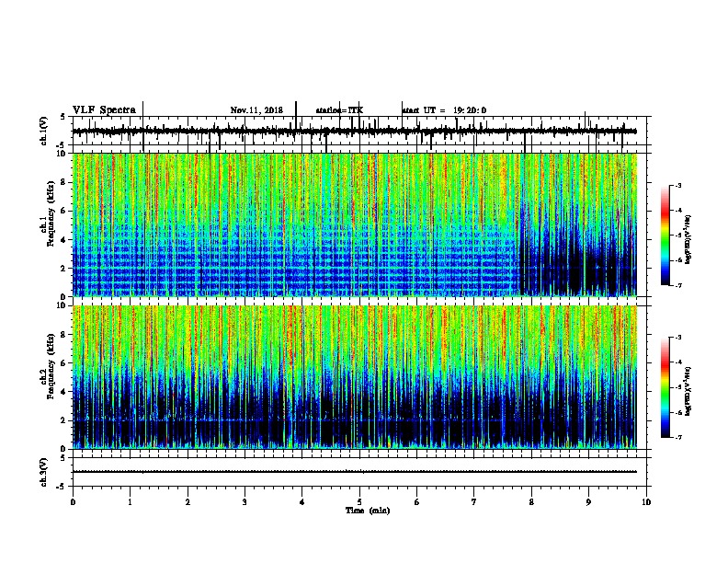Click time axis tick label "5"

point(359,502)
